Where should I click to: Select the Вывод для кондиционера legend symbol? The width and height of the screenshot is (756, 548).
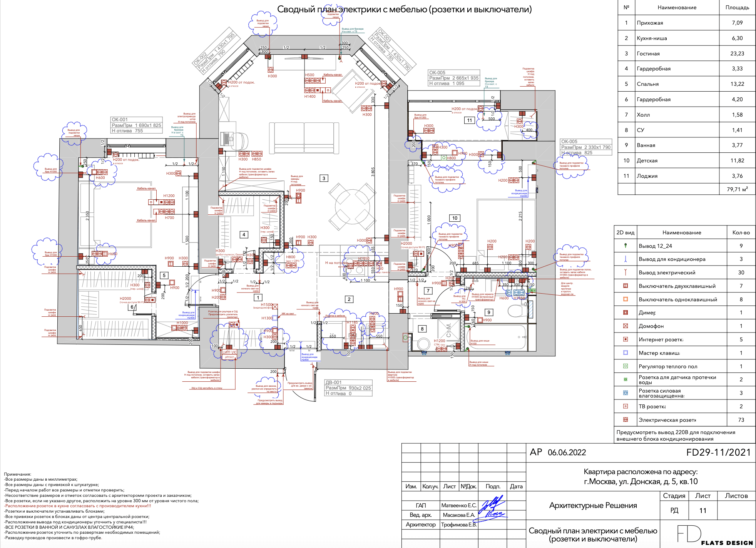pos(626,259)
